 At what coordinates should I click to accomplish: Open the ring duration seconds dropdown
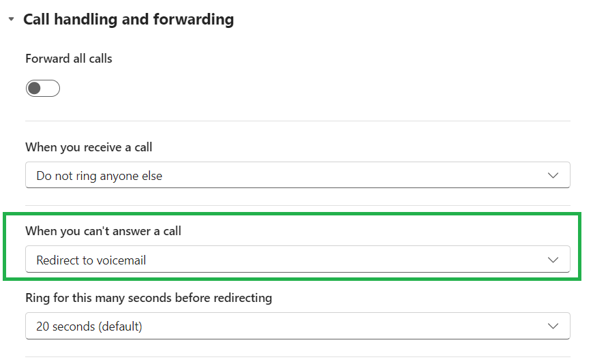click(x=297, y=327)
